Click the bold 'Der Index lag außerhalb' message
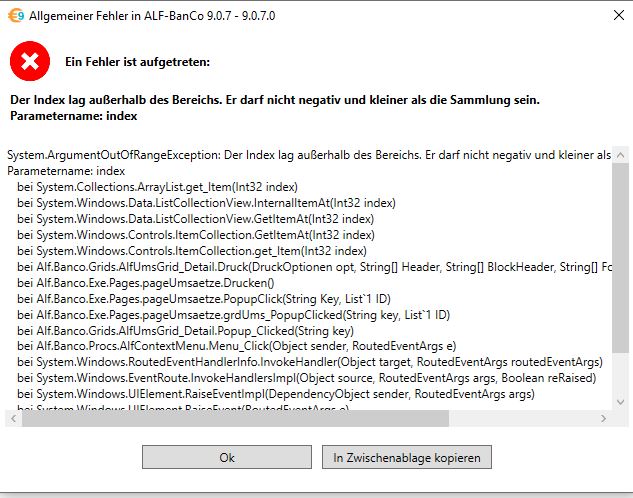The height and width of the screenshot is (498, 633). 275,100
